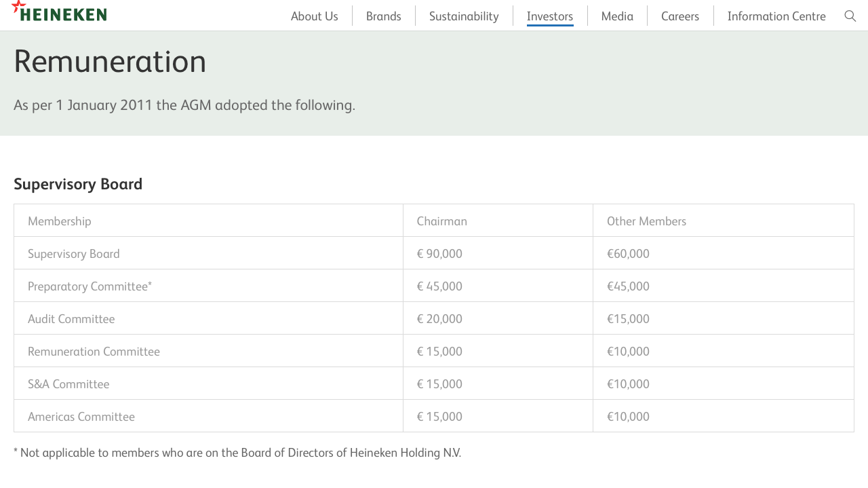Click the Heineken logo
868x488 pixels.
tap(60, 12)
